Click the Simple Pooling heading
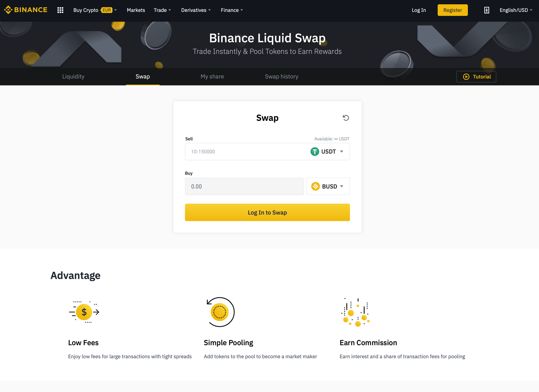This screenshot has height=392, width=539. tap(229, 343)
